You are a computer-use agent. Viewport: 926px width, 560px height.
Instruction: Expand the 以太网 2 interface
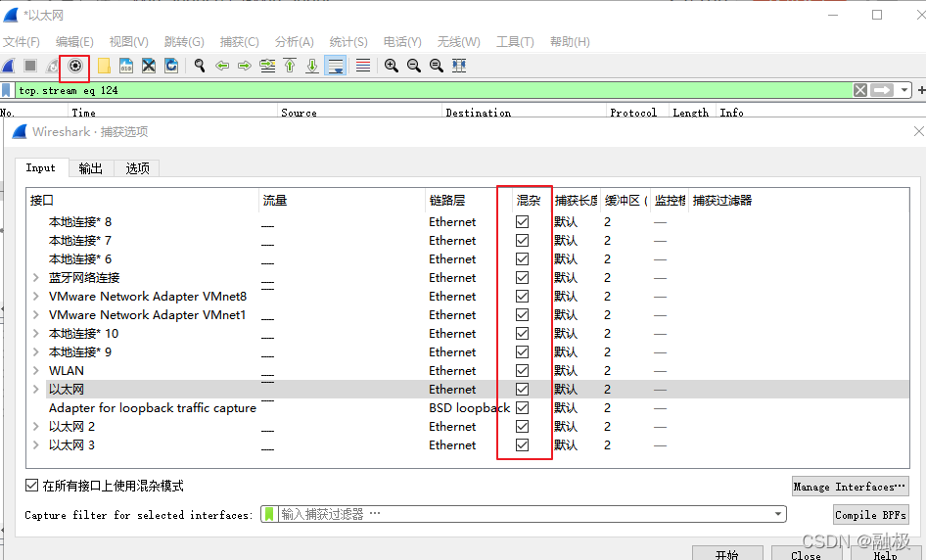[x=36, y=427]
